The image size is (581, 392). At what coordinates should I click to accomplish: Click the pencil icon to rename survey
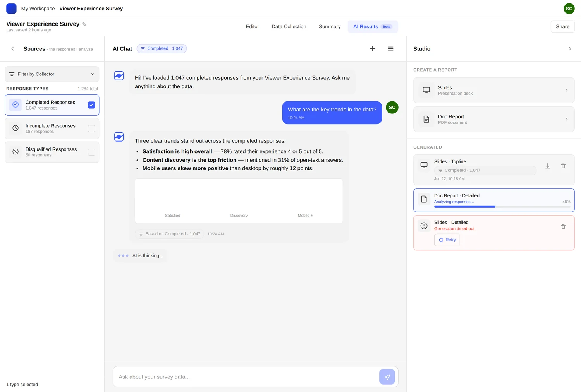[x=84, y=24]
